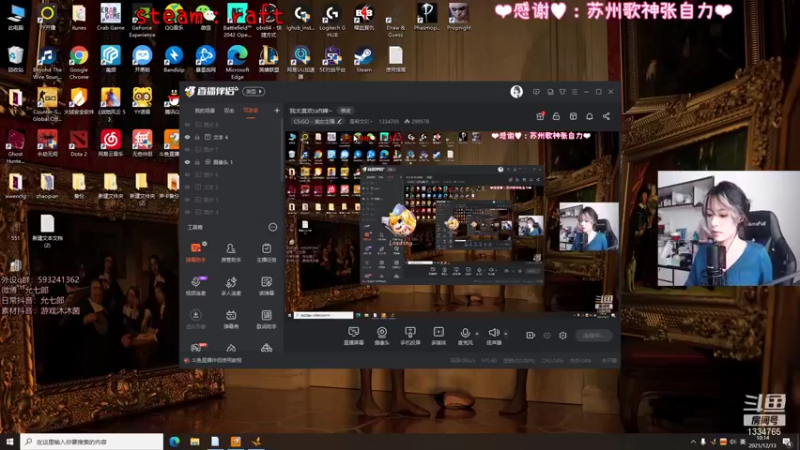Viewport: 800px width, 450px height.
Task: Open the quality dropdown beside CS:GO category
Action: pos(360,121)
